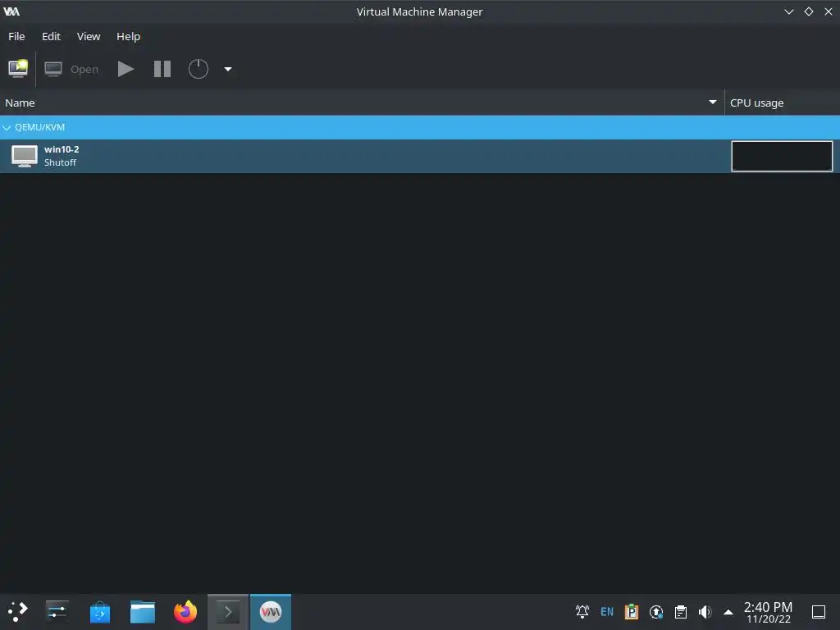The height and width of the screenshot is (630, 840).
Task: Launch Discover software store
Action: [x=99, y=612]
